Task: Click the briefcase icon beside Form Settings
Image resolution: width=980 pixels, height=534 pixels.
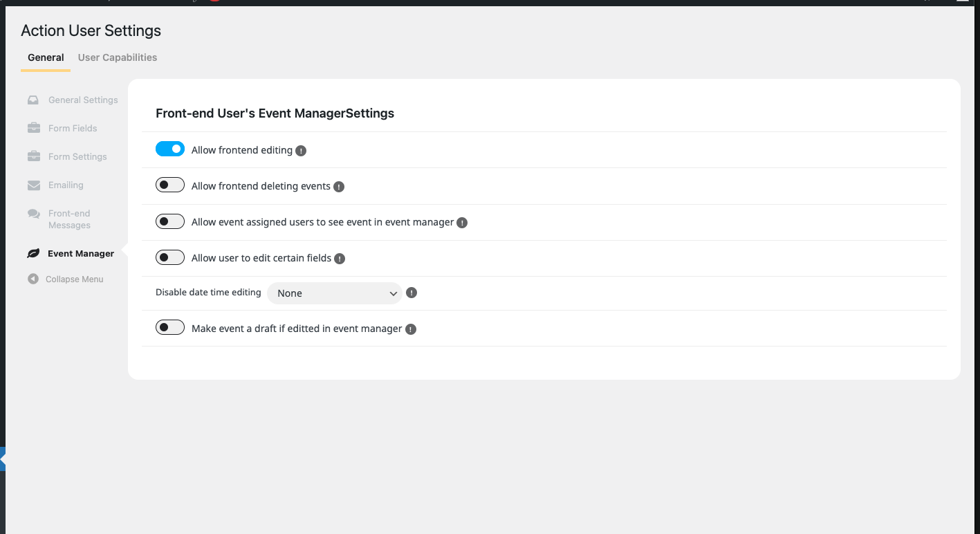Action: (x=33, y=156)
